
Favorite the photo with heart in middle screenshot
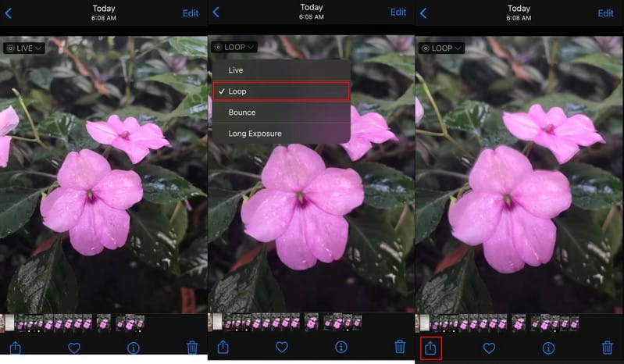[x=282, y=347]
